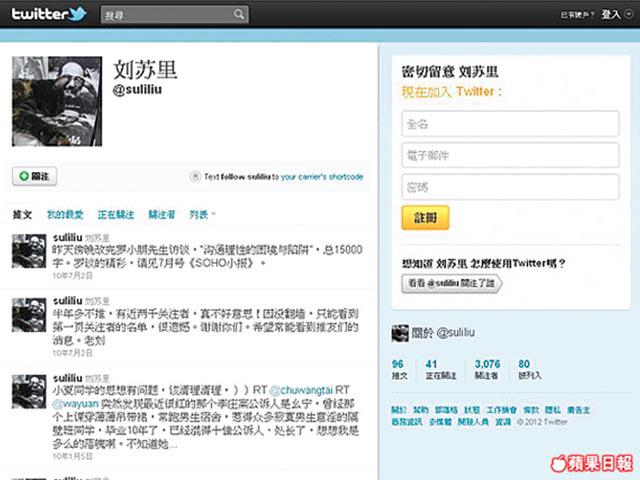The height and width of the screenshot is (480, 640).
Task: Click the phone icon before Text follow
Action: [x=196, y=176]
